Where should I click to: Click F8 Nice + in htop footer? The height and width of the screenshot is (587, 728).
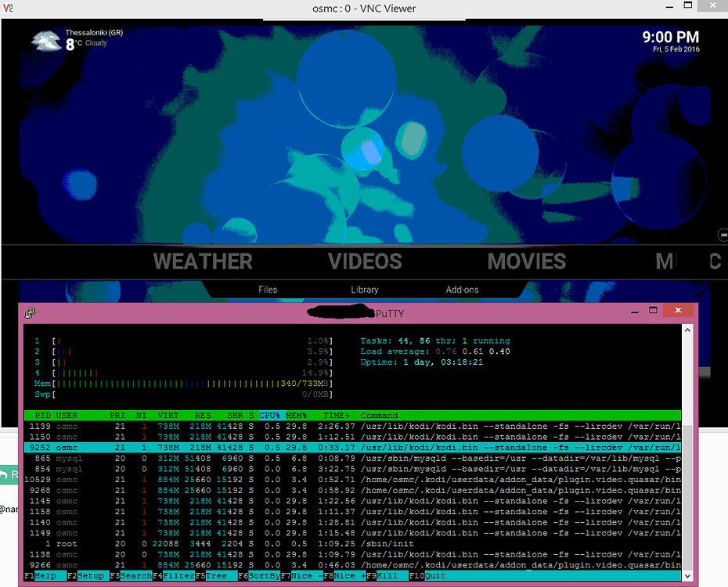344,576
